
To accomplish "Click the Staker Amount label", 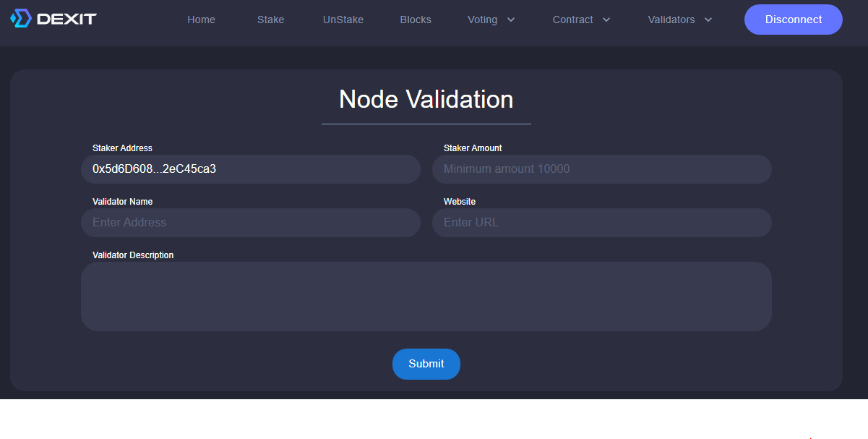I will click(x=473, y=148).
